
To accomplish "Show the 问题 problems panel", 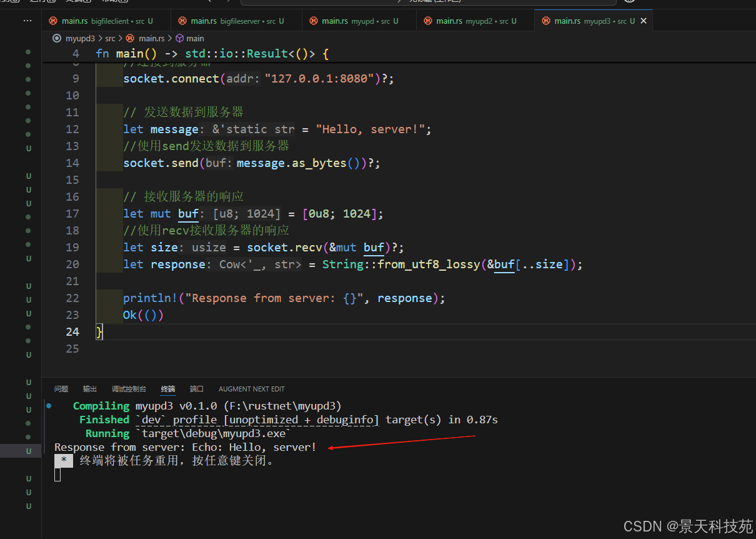I will click(x=61, y=389).
